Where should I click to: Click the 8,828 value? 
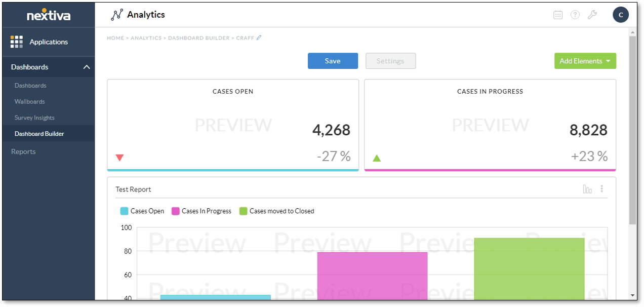588,130
